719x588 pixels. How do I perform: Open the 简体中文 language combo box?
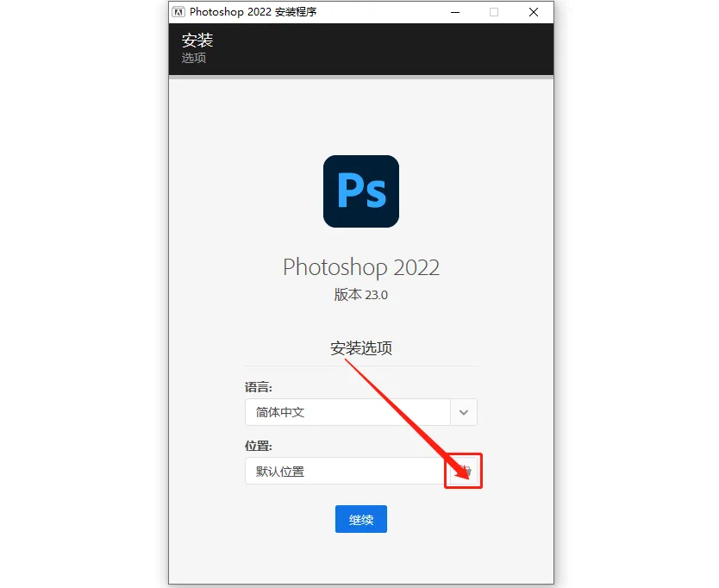(x=361, y=412)
